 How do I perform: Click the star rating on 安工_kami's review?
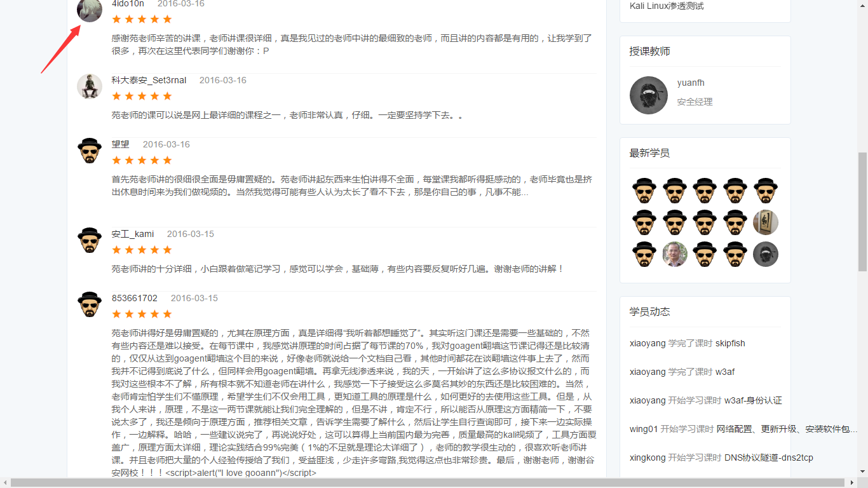point(142,250)
